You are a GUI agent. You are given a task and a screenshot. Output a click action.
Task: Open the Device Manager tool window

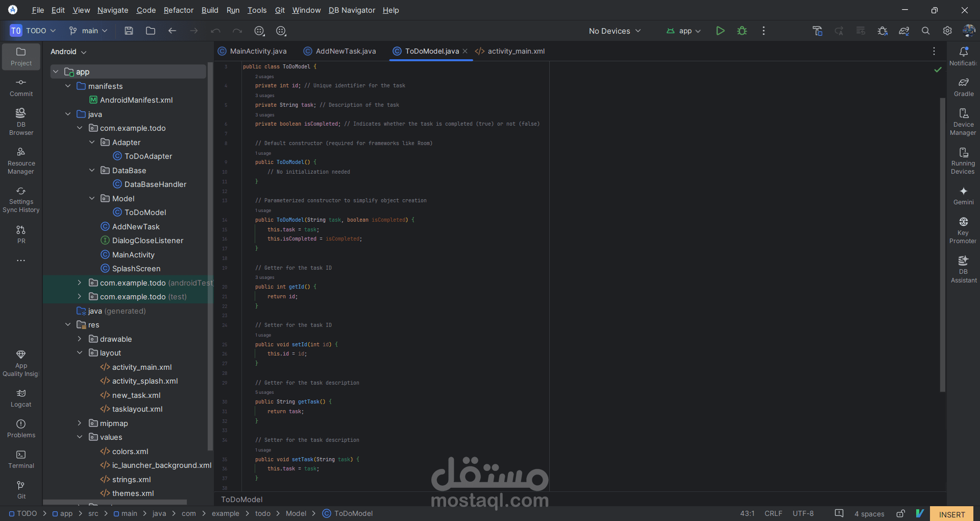coord(964,122)
